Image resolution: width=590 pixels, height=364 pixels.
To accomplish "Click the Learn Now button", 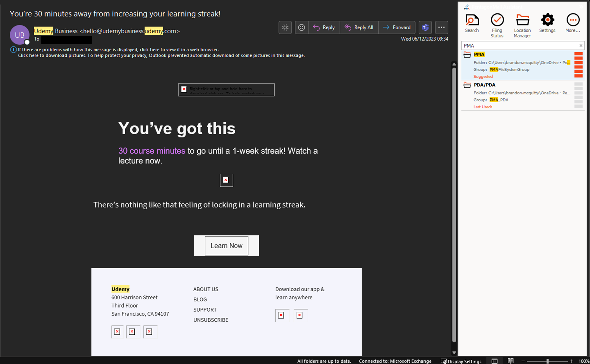I will click(x=226, y=246).
